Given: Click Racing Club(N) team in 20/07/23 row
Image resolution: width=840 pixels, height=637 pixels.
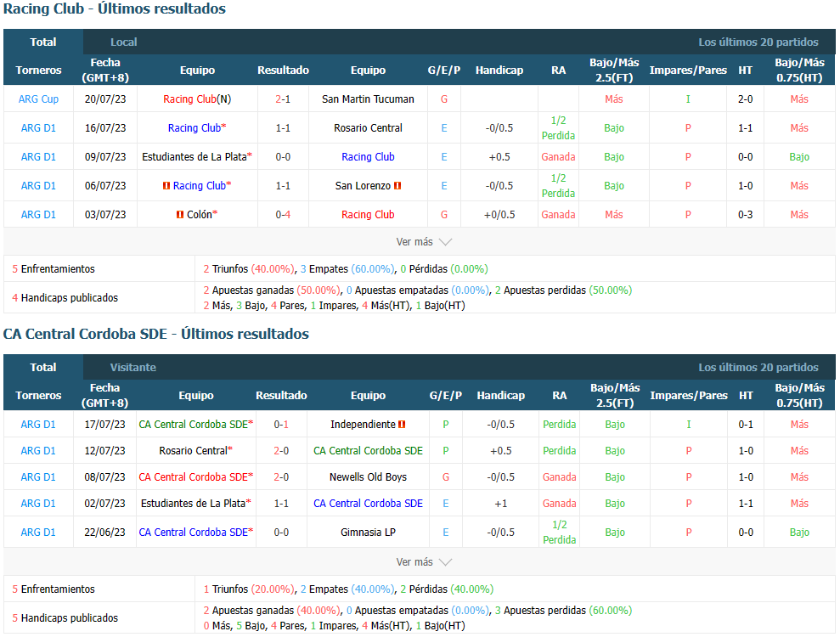Looking at the screenshot, I should pyautogui.click(x=197, y=99).
